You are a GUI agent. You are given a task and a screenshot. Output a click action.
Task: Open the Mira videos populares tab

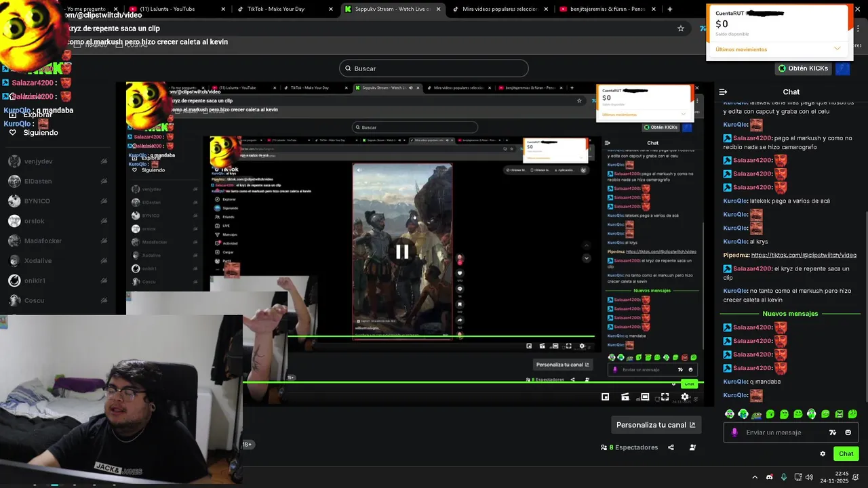500,9
